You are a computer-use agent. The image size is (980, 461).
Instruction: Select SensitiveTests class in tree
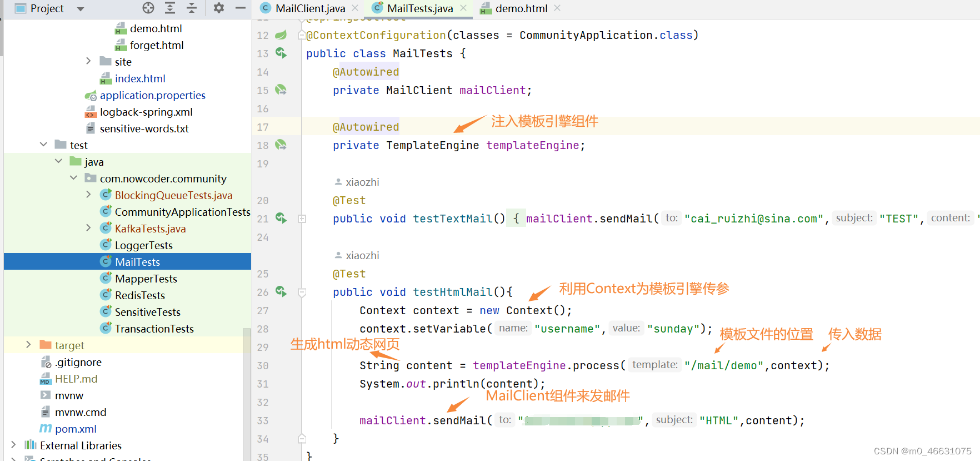148,312
